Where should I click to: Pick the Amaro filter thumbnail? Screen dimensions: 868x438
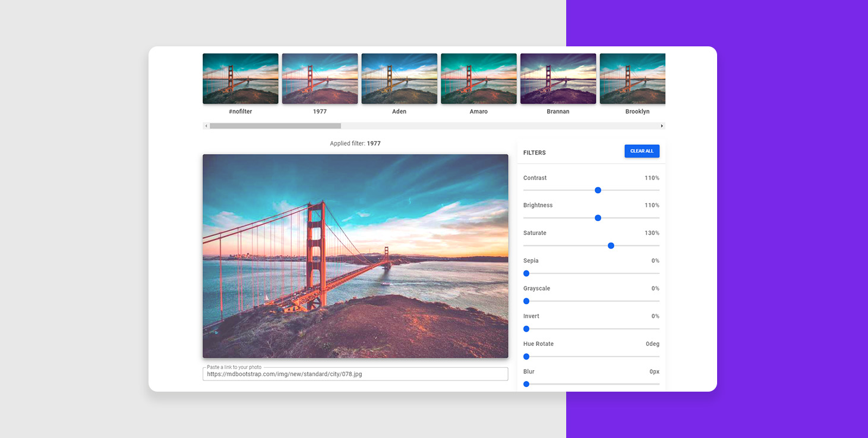coord(478,78)
